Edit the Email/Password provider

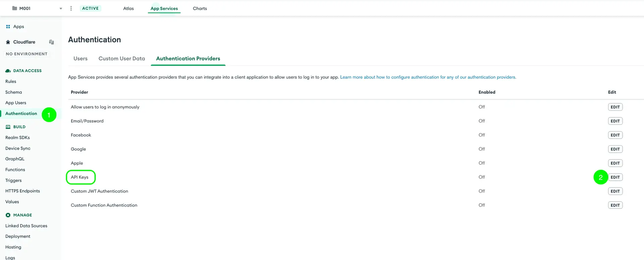click(615, 121)
